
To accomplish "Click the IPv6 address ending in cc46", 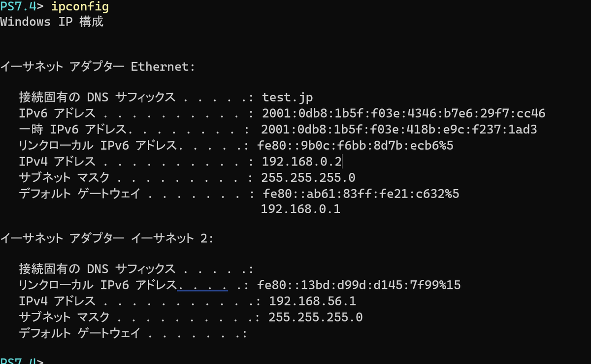I will [x=403, y=113].
